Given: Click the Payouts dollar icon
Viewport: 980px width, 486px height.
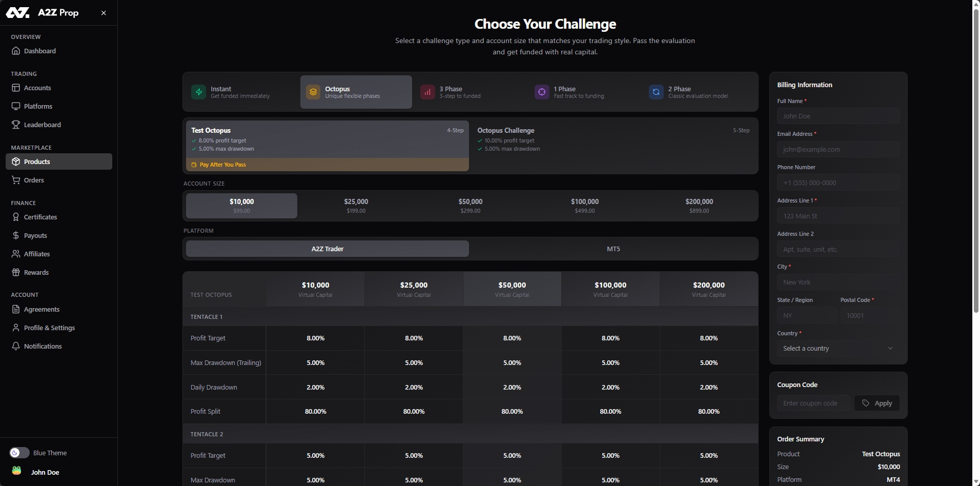Looking at the screenshot, I should [x=16, y=235].
